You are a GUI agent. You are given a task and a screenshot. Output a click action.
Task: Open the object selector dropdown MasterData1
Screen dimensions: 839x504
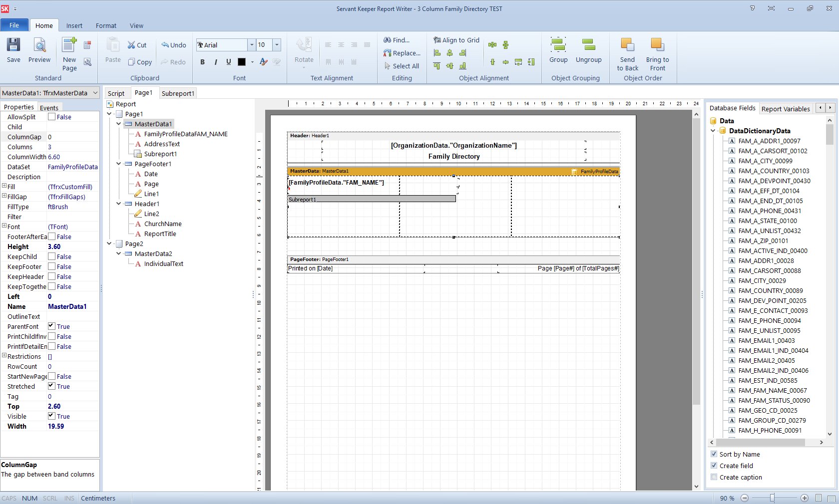(x=95, y=93)
